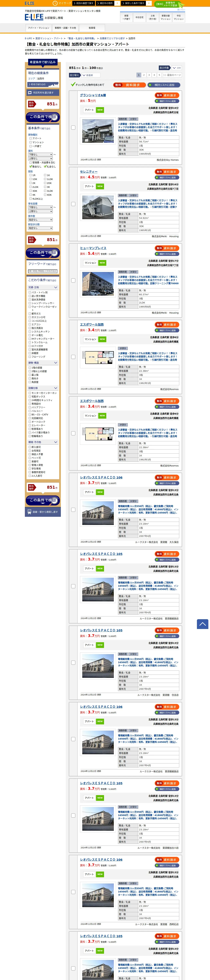The width and height of the screenshot is (210, 980).
Task: Open アパート・マンション tab
Action: coord(38,28)
